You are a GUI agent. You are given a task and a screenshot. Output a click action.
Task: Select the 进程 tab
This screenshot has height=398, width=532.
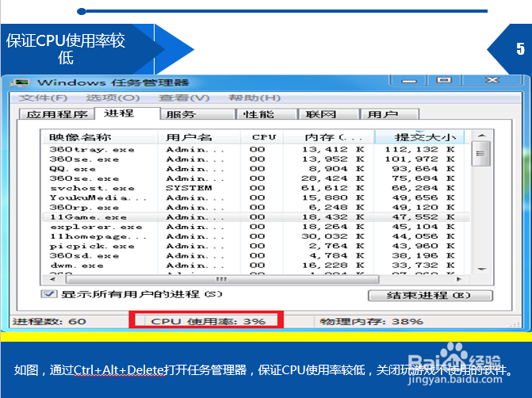127,113
